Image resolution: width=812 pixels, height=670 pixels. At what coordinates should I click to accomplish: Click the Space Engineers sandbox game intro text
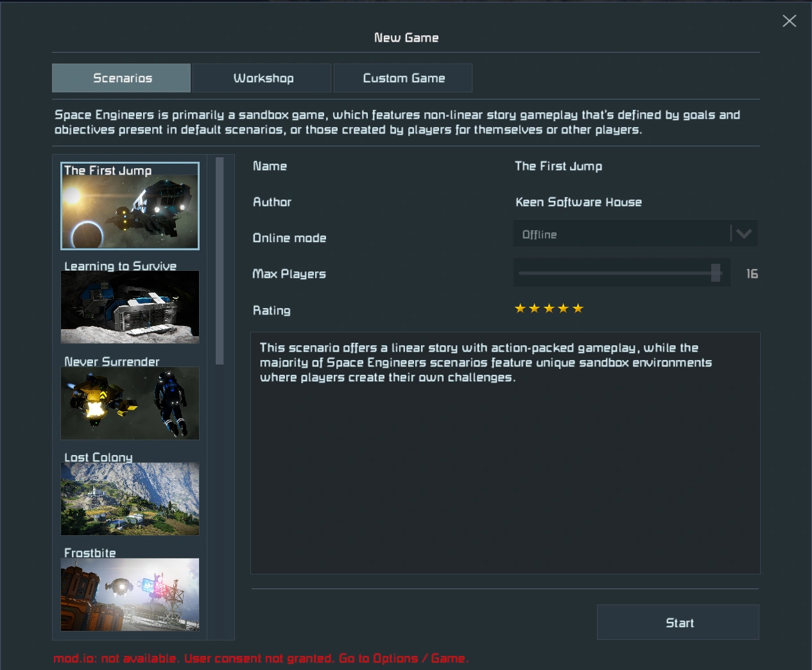(x=397, y=122)
